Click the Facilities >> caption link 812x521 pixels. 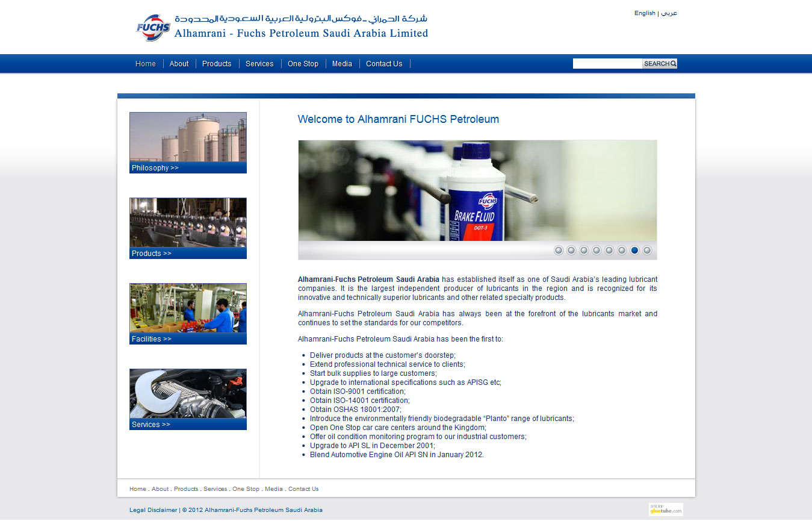point(152,339)
